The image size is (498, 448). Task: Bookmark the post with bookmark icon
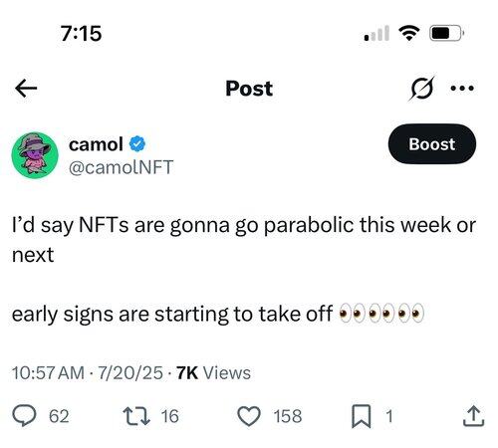click(x=362, y=416)
